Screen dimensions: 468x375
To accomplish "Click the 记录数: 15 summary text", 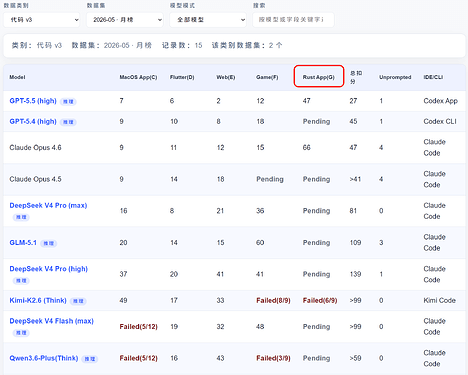I will click(x=182, y=45).
